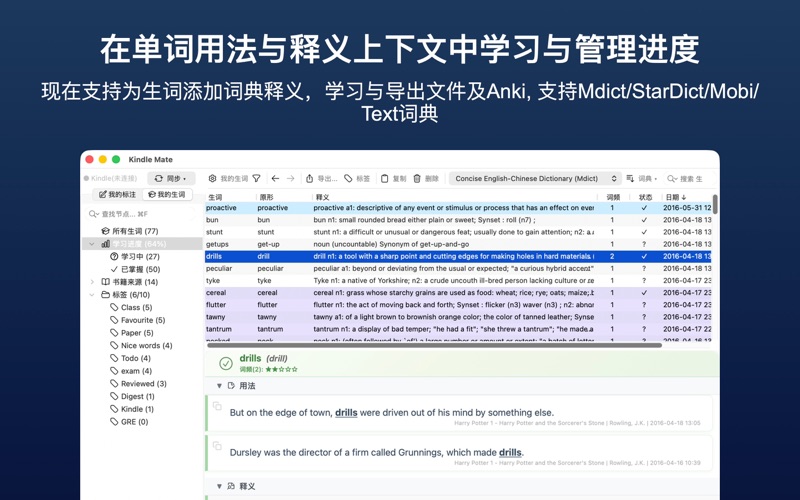
Task: Click the tag icon next to Digest (1)
Action: 114,396
